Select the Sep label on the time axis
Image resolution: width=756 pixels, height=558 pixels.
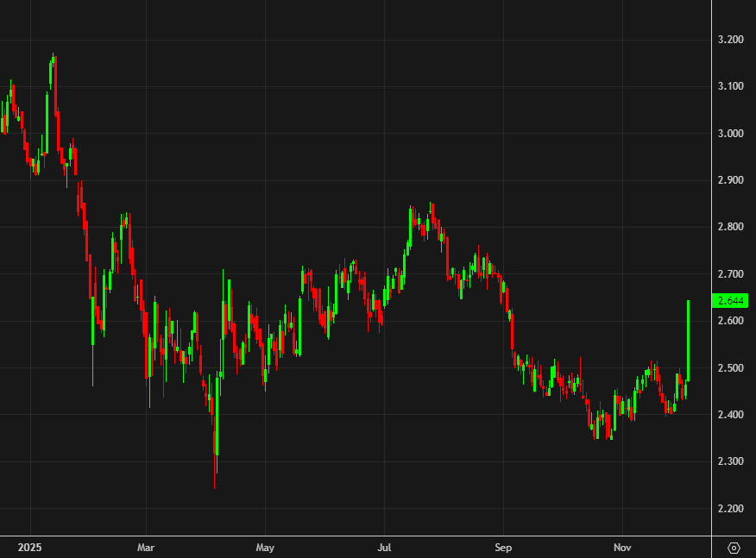504,547
